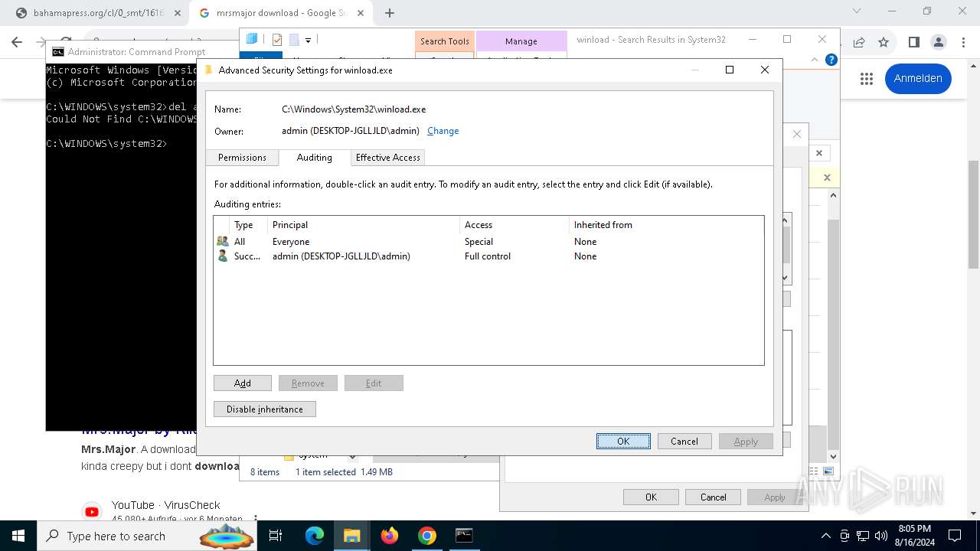
Task: Click the group icon of the Everyone entry
Action: point(223,242)
